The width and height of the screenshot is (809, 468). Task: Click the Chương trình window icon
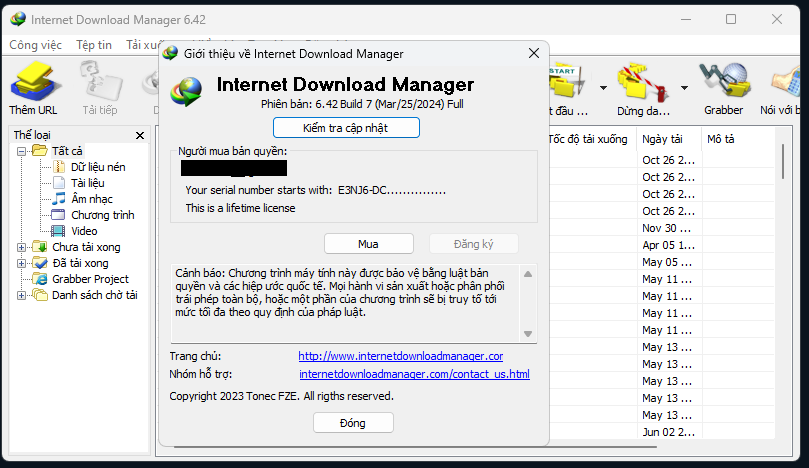coord(58,215)
